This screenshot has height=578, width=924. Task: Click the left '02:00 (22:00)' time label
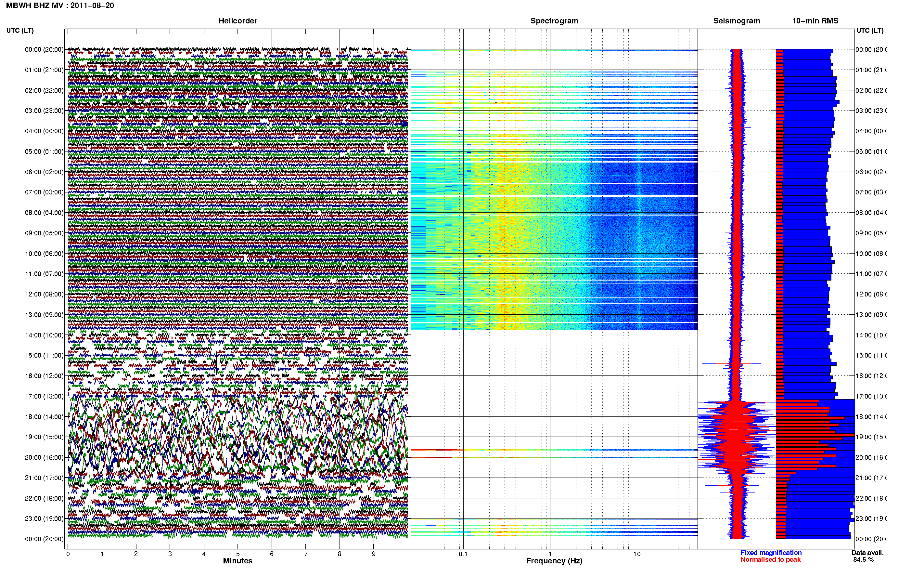pyautogui.click(x=44, y=90)
